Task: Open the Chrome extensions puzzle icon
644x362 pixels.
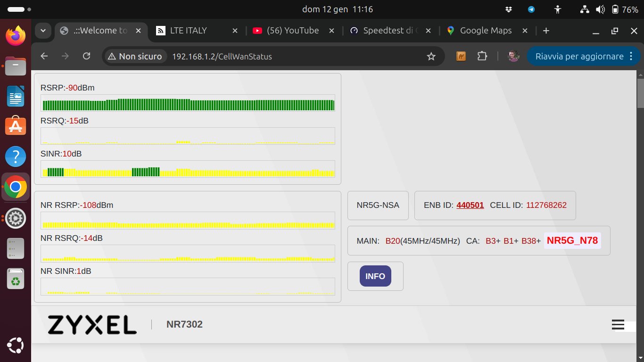Action: point(482,57)
